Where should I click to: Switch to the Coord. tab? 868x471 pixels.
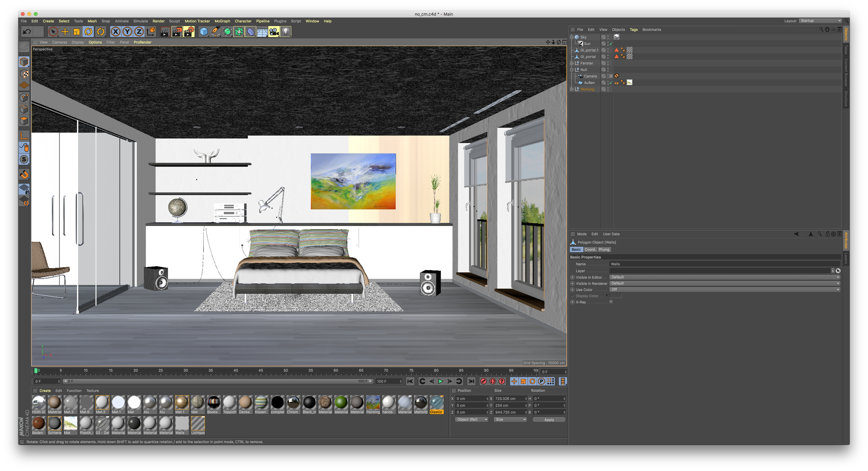(590, 250)
